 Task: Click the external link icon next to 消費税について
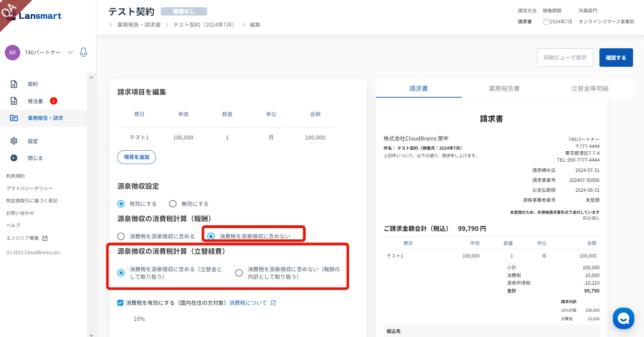pos(273,303)
